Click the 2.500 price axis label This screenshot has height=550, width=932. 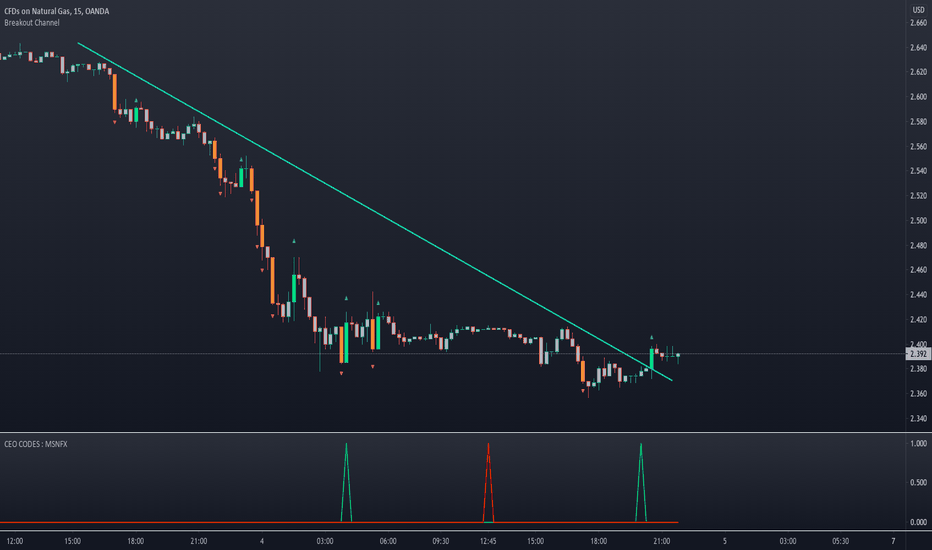(918, 221)
